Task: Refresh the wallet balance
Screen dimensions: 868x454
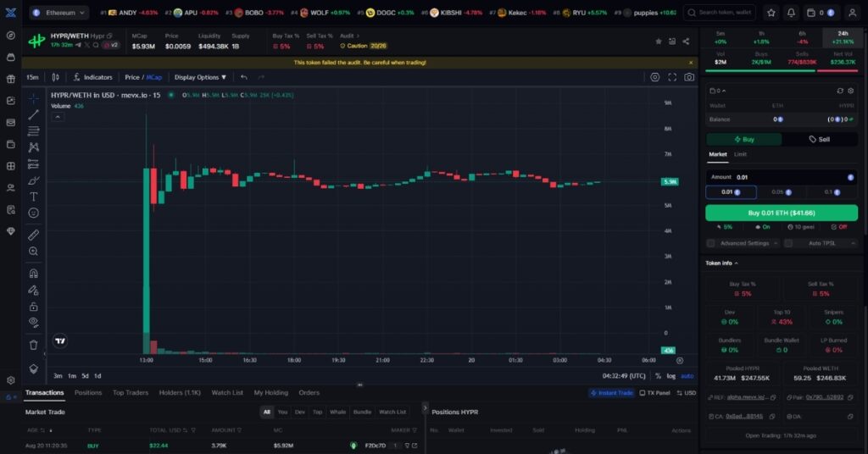Action: click(x=840, y=91)
